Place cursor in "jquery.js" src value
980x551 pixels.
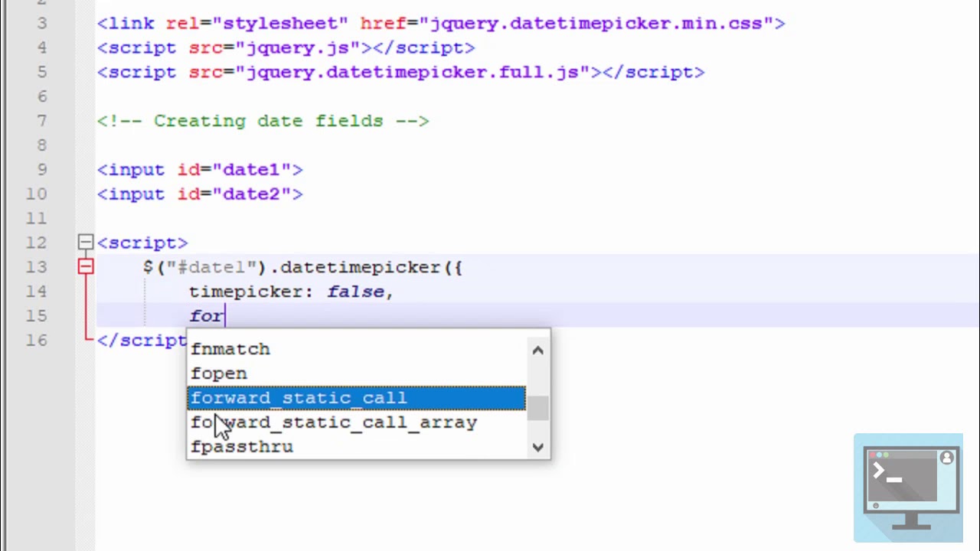304,47
